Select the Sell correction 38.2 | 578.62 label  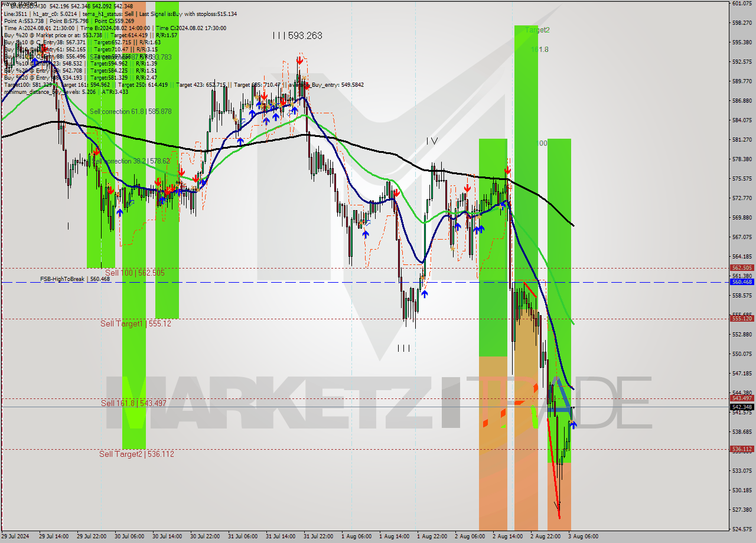click(131, 161)
